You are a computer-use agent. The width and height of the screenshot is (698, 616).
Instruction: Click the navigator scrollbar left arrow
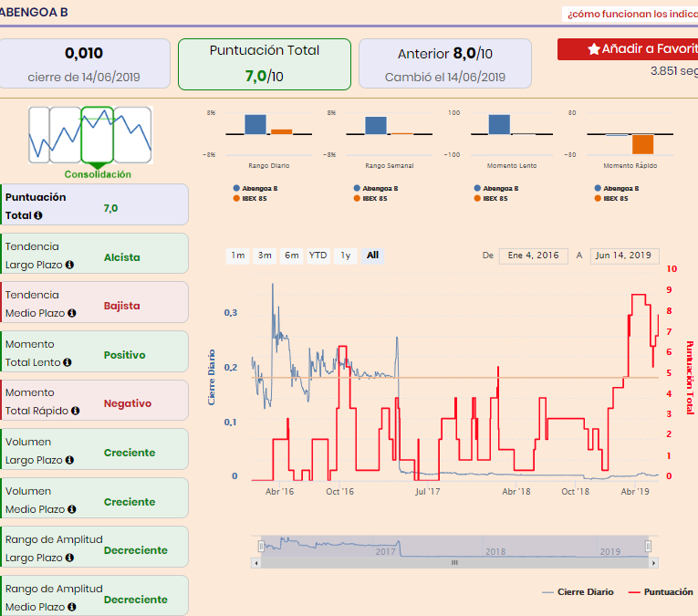click(256, 563)
